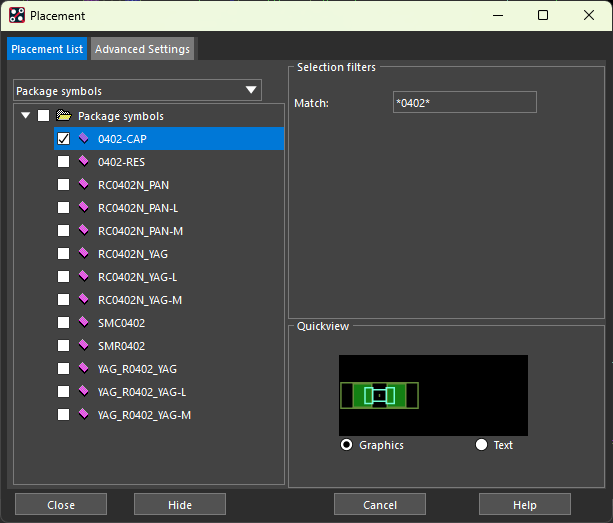Click the 0402-RES symbol icon
Screen dimensions: 613x523
[x=84, y=161]
